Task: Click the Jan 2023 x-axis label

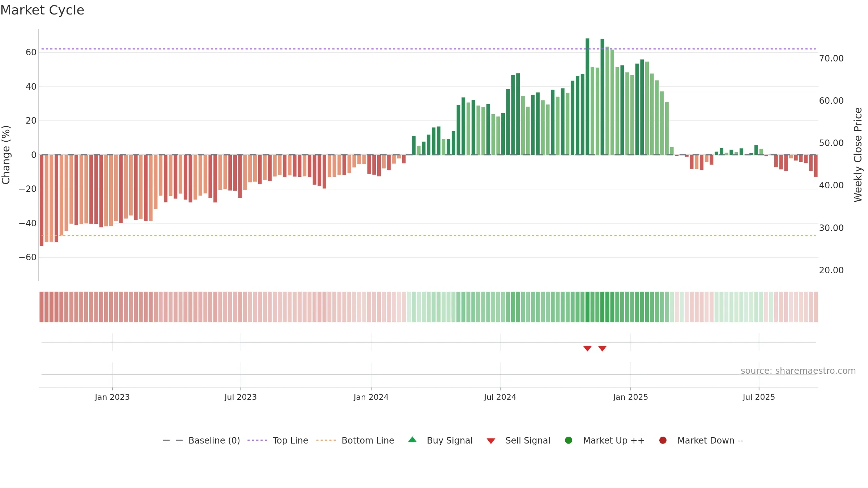Action: pos(112,397)
